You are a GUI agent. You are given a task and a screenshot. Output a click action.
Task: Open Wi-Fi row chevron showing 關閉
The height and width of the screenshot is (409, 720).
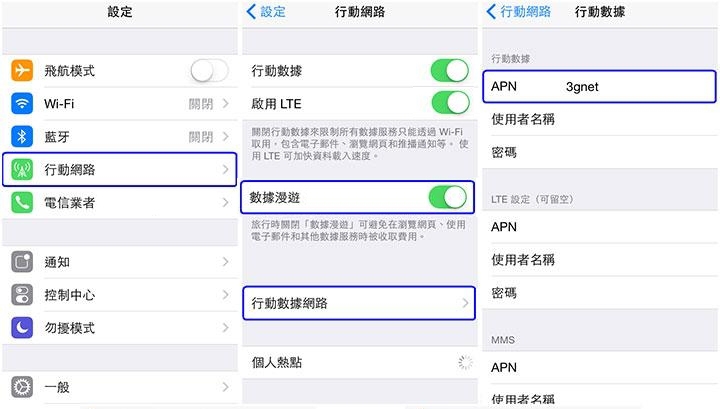[x=225, y=104]
